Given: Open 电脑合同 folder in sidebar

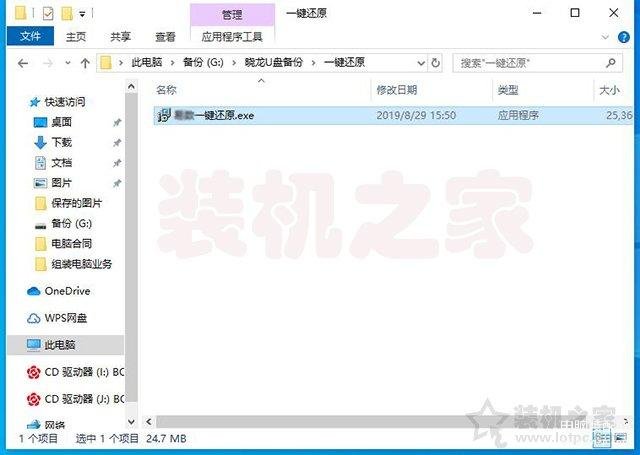Looking at the screenshot, I should (71, 244).
